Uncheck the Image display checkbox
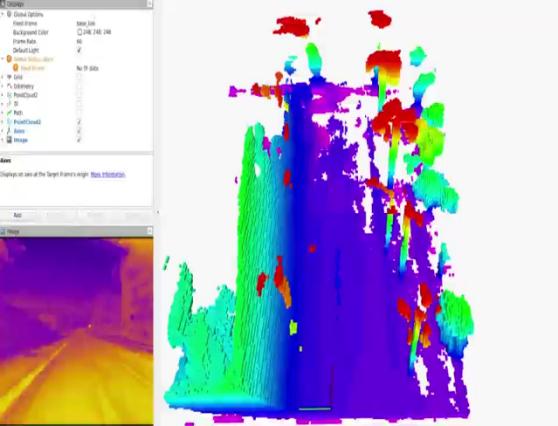The height and width of the screenshot is (426, 558). [79, 140]
